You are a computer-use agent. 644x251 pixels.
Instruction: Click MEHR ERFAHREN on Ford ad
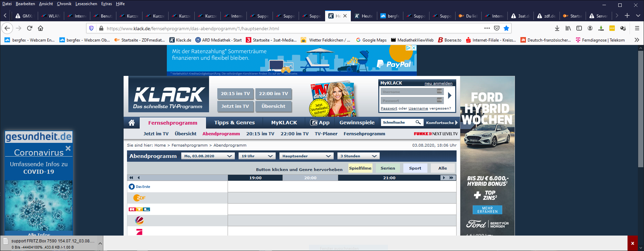point(487,210)
